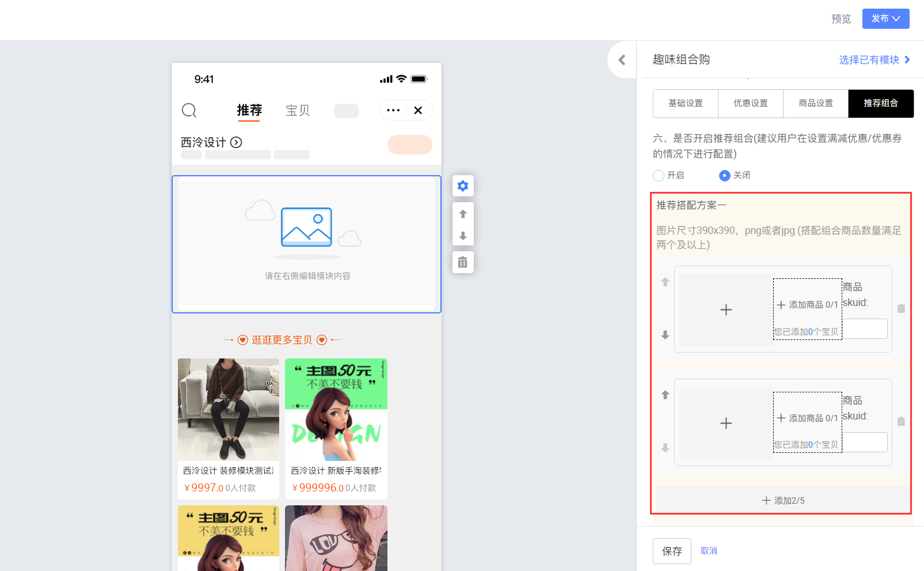This screenshot has width=924, height=571.
Task: Click 添加商品 0/1 in first item
Action: pos(807,305)
